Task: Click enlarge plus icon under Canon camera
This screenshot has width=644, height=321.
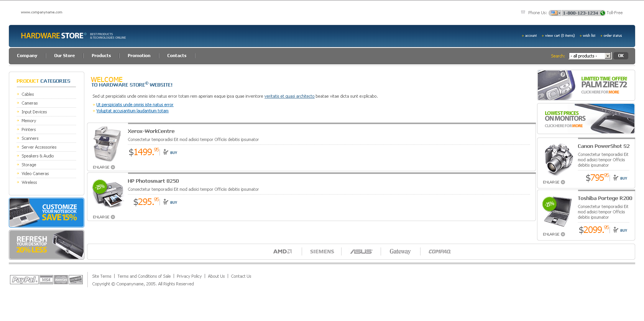Action: pos(563,182)
